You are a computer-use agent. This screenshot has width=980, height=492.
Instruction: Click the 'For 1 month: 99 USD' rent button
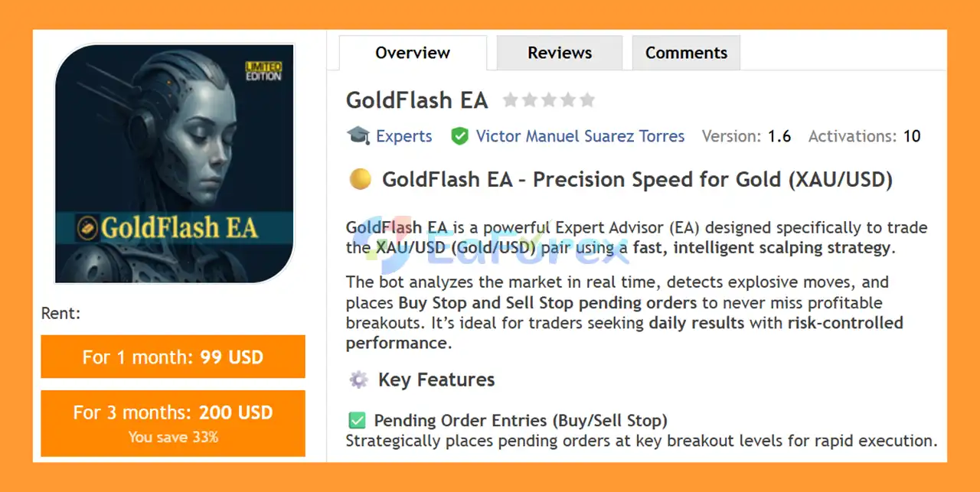tap(173, 357)
